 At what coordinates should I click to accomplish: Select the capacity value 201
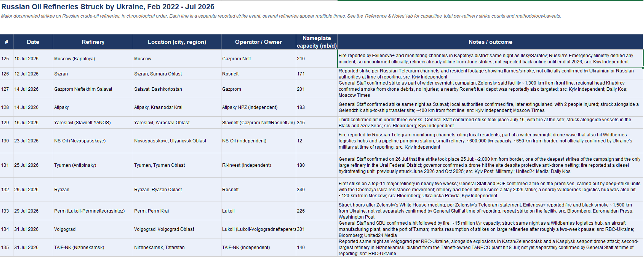(x=317, y=89)
